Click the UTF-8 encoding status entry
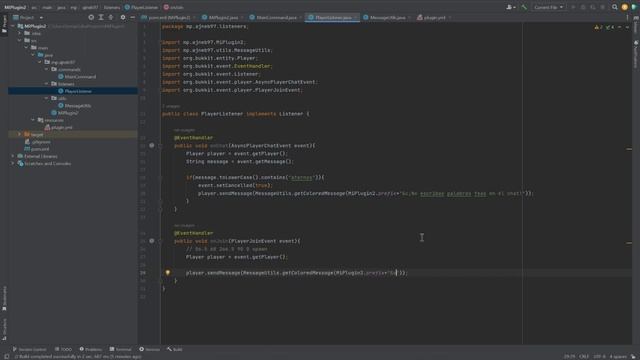This screenshot has height=360, width=640. pyautogui.click(x=599, y=356)
